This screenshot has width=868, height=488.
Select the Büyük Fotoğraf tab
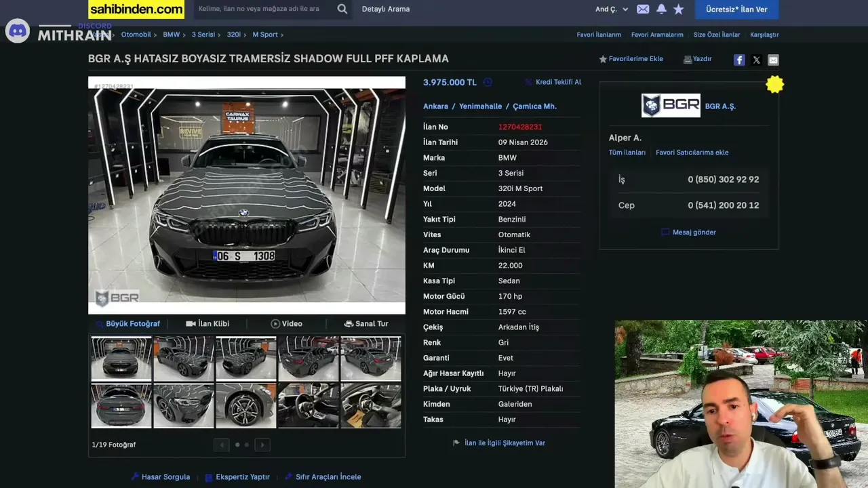tap(127, 324)
